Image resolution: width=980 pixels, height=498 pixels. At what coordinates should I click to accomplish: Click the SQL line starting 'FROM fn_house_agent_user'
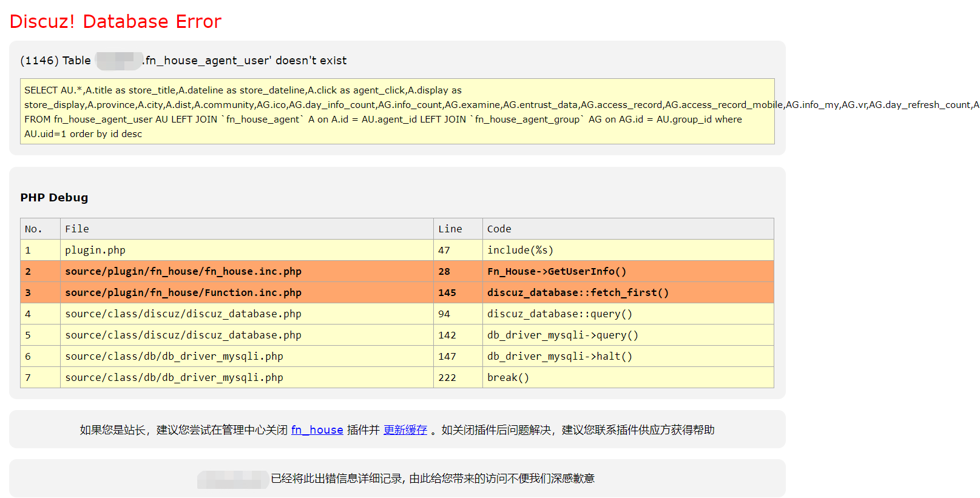383,119
